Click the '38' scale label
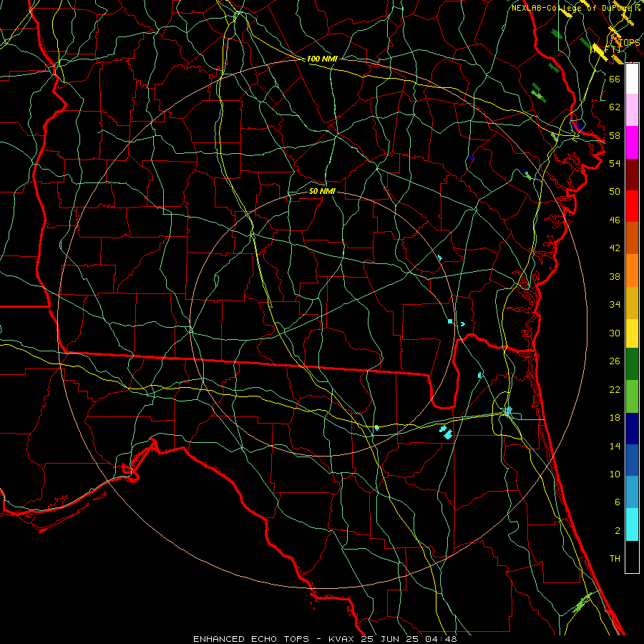This screenshot has width=644, height=644. (615, 276)
